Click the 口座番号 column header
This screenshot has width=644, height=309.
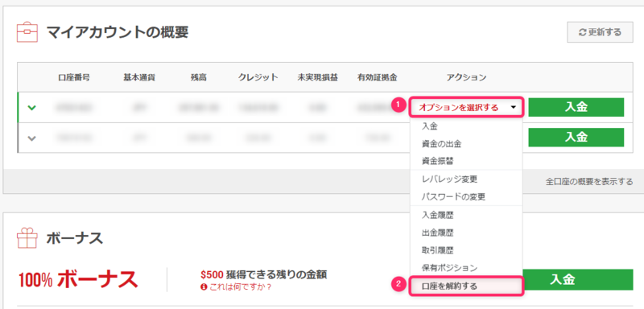[x=74, y=77]
